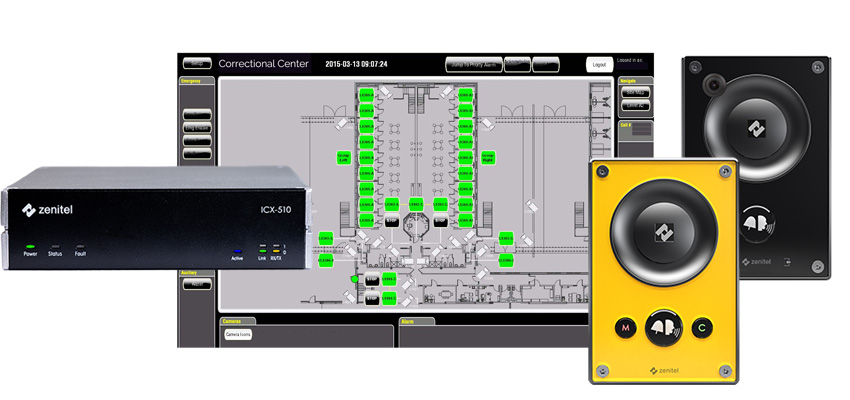Screen dimensions: 850x400
Task: Click the button in the Auxiliary panel
Action: (x=196, y=283)
